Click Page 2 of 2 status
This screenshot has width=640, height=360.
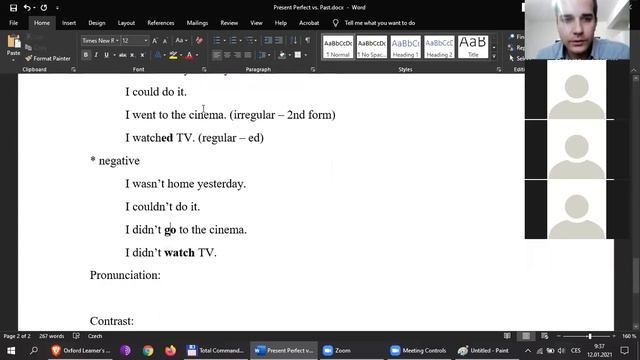tap(17, 336)
